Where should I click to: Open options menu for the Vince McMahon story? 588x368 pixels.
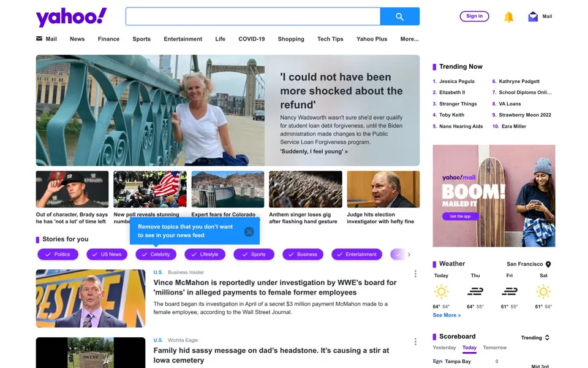pos(415,274)
